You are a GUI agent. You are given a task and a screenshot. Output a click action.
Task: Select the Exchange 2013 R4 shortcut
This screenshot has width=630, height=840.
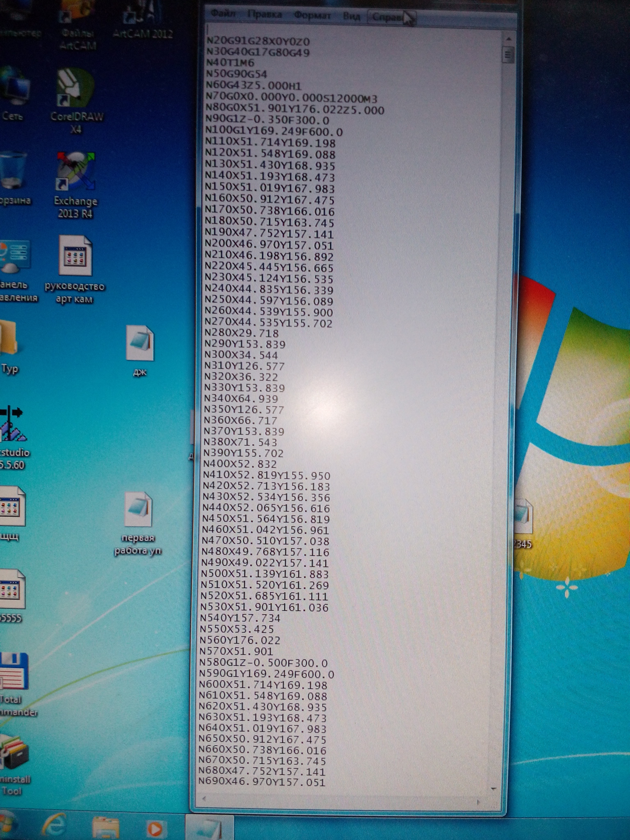[75, 185]
